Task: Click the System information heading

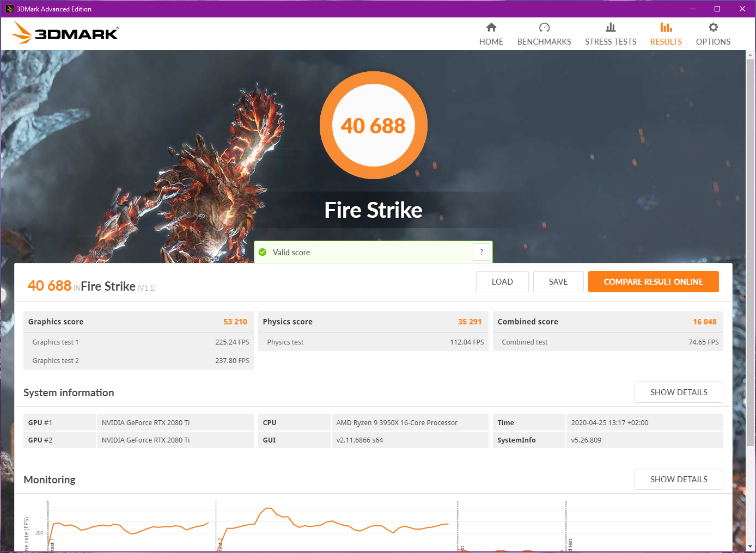Action: [69, 392]
